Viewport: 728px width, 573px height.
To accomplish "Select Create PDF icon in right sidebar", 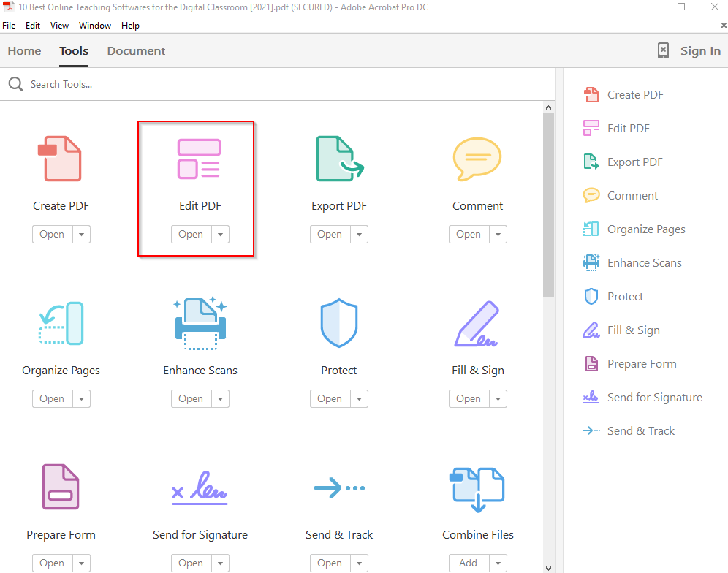I will (591, 95).
